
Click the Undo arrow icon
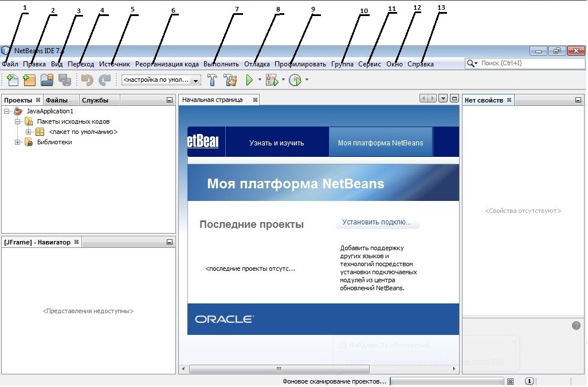point(87,80)
